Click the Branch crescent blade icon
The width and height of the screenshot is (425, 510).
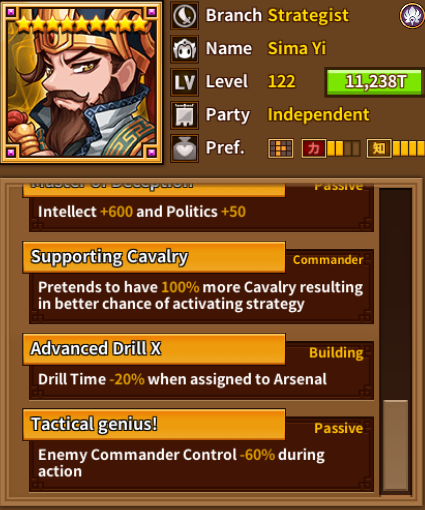184,15
